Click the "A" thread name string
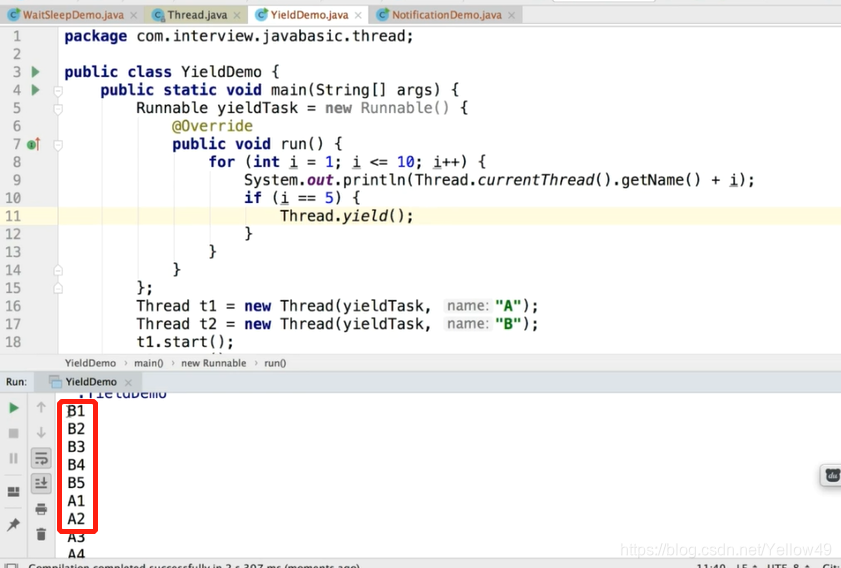The height and width of the screenshot is (568, 841). 508,306
